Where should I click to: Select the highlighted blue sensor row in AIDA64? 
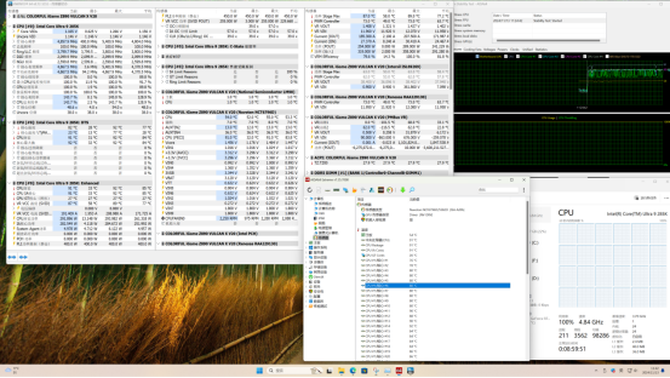(435, 286)
